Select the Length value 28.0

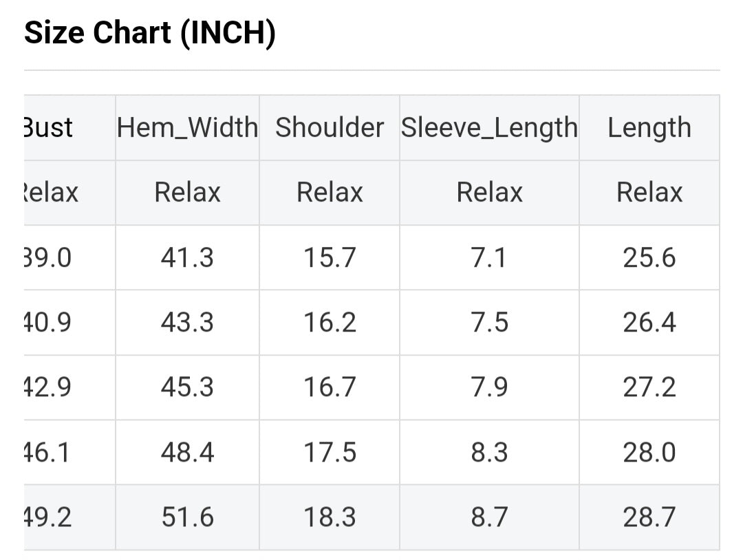coord(649,453)
